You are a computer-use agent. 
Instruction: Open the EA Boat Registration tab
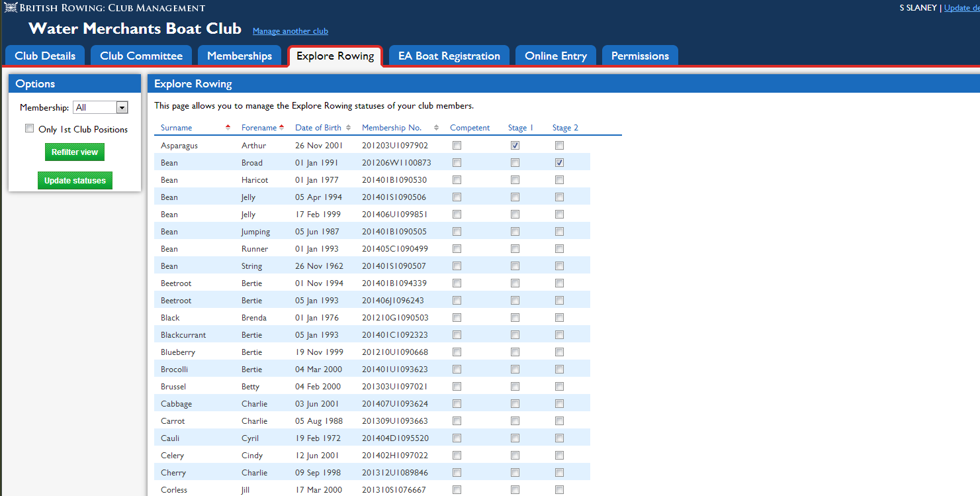point(449,56)
